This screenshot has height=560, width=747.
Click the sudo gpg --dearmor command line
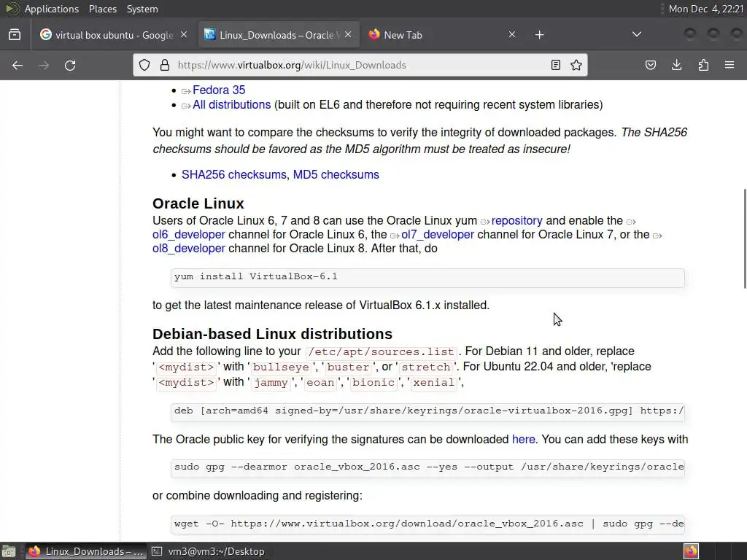click(427, 468)
